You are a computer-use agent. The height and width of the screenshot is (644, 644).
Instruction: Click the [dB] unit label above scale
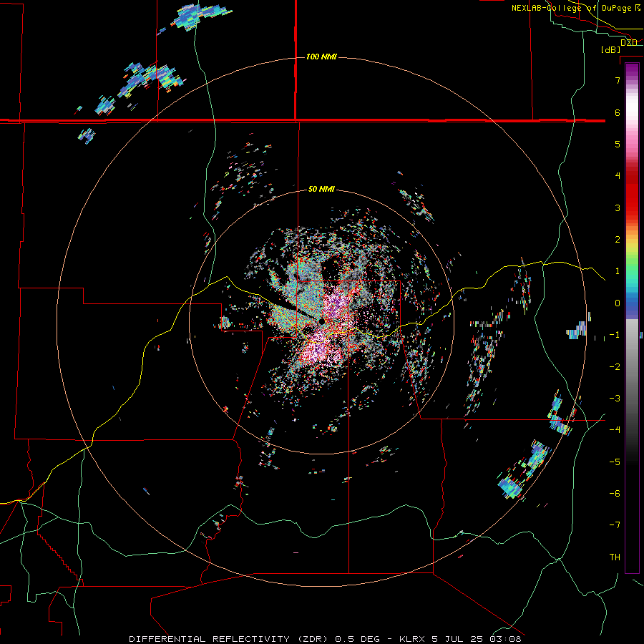(x=611, y=49)
